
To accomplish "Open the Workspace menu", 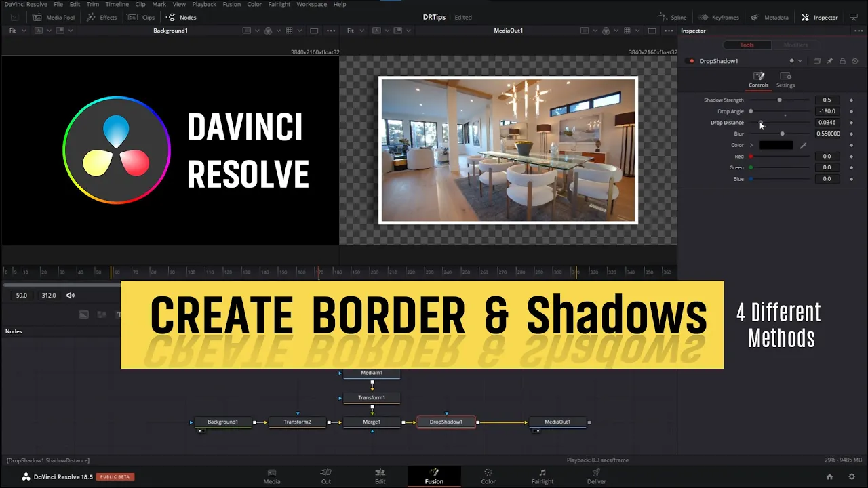I will (x=311, y=4).
